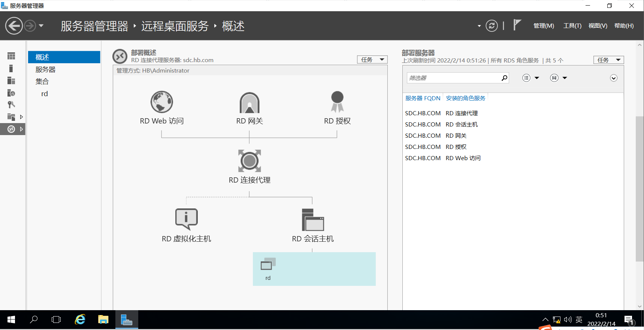Click the RD Web 访问 globe icon
Screen dimensions: 644x330
[x=161, y=102]
